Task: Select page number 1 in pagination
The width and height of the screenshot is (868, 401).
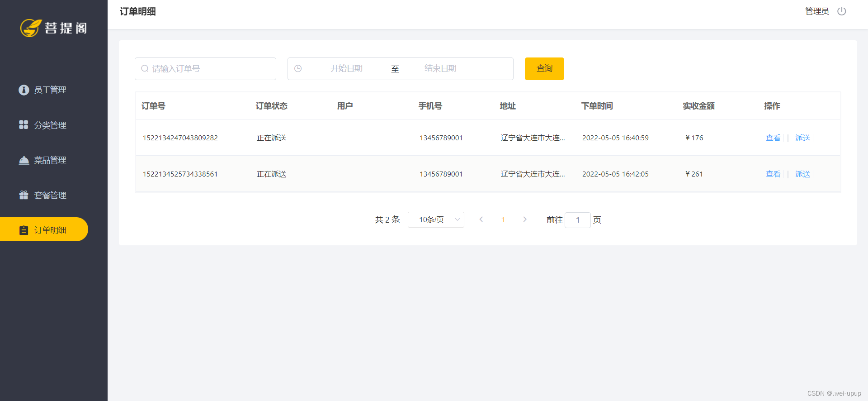Action: 503,220
